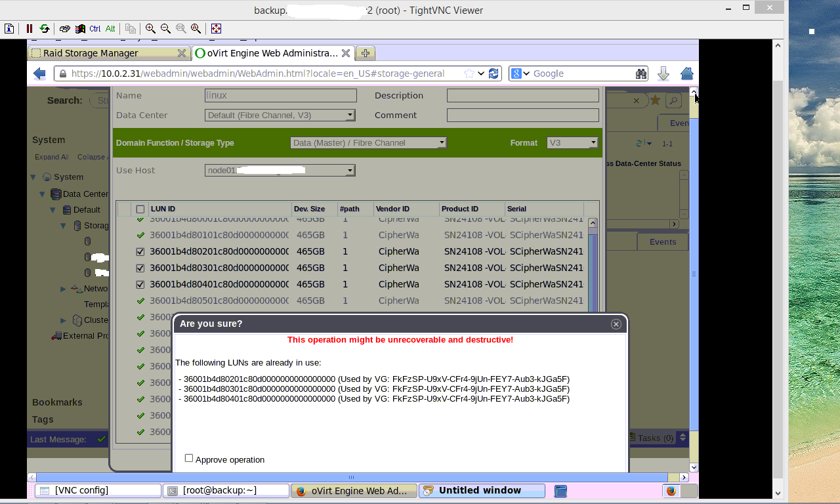Close the 'Are you sure?' dialog
The image size is (840, 504).
[x=616, y=324]
